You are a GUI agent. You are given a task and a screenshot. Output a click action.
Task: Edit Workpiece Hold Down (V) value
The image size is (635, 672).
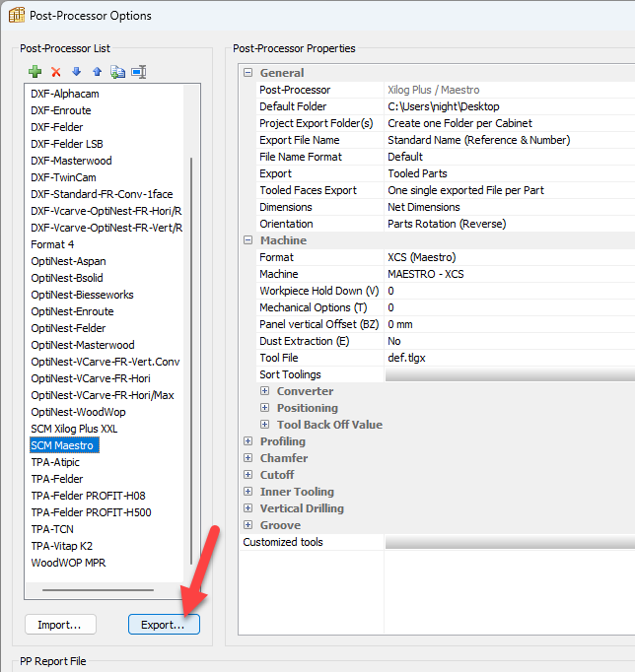click(x=510, y=291)
